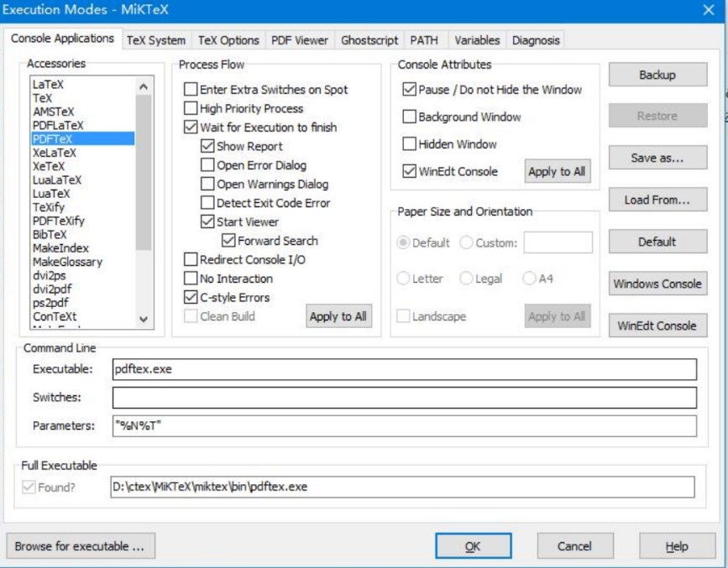Click into the Switches input field
728x568 pixels.
pos(404,398)
